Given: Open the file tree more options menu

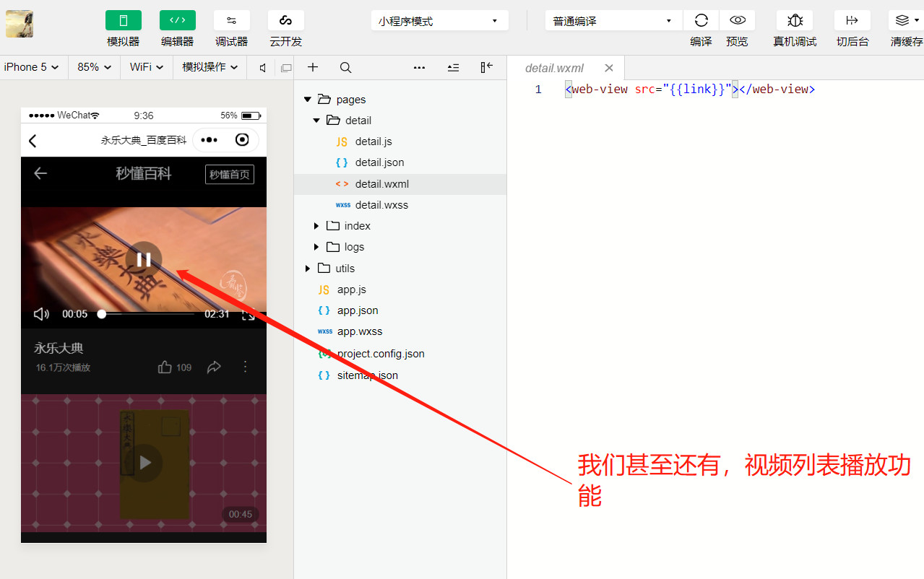Looking at the screenshot, I should [x=419, y=68].
